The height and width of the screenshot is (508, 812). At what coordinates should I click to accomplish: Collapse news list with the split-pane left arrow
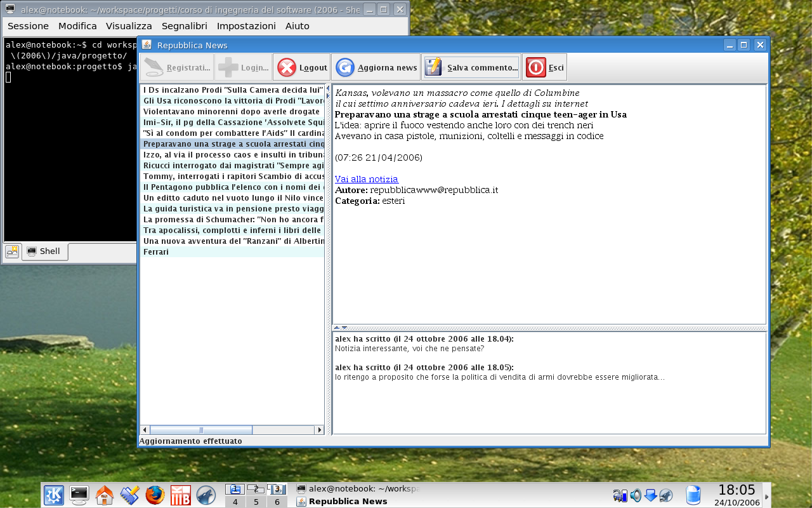pyautogui.click(x=328, y=88)
